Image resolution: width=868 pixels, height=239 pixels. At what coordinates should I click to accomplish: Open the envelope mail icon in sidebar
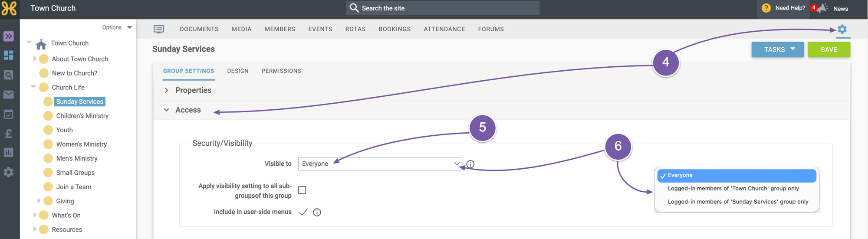coord(9,94)
